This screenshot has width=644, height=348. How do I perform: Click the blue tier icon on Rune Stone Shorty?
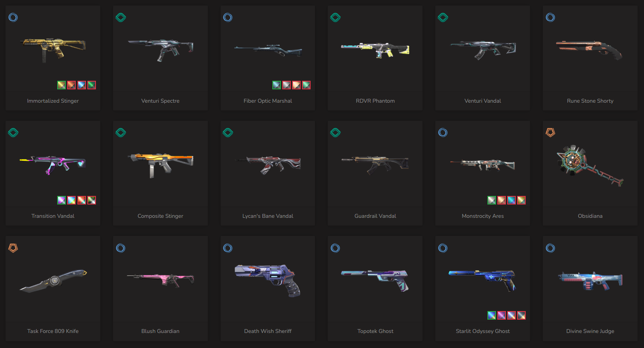tap(550, 18)
